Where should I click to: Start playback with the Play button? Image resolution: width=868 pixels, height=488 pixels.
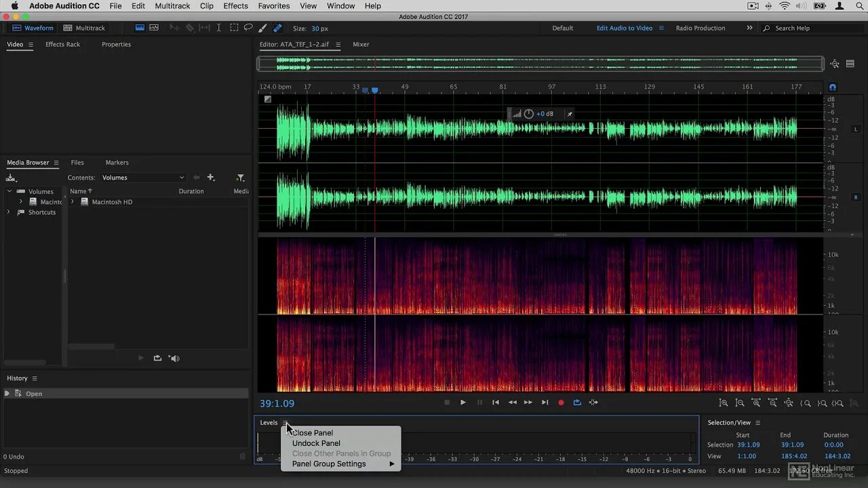pos(463,403)
